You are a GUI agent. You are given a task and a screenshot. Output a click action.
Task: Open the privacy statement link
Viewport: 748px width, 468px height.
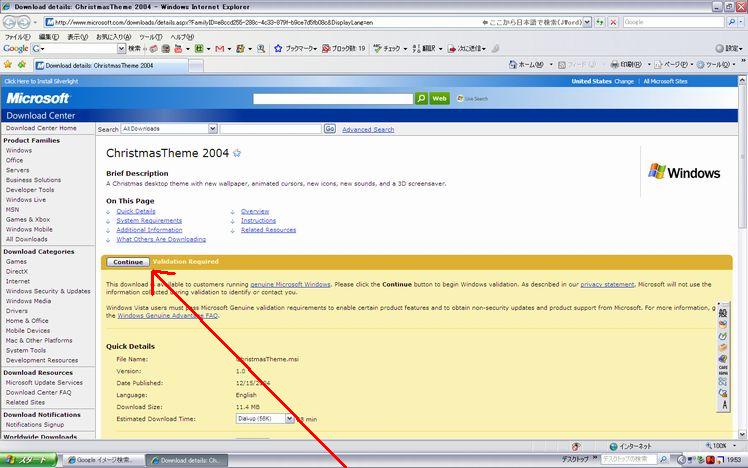coord(607,284)
